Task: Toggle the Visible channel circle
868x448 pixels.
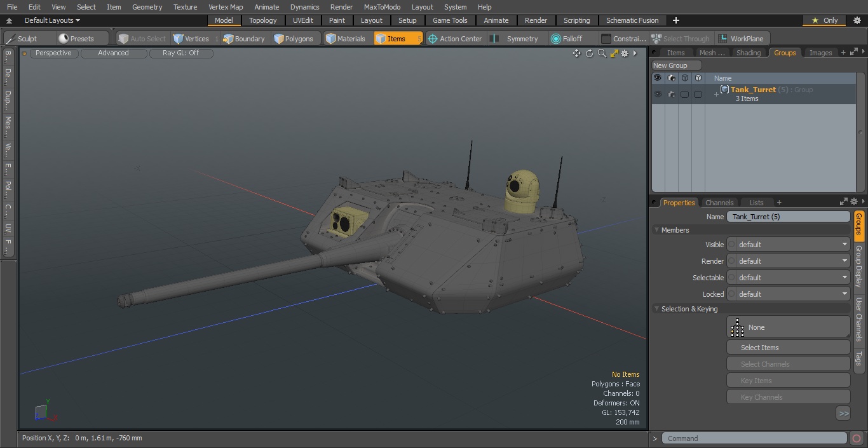Action: 731,245
